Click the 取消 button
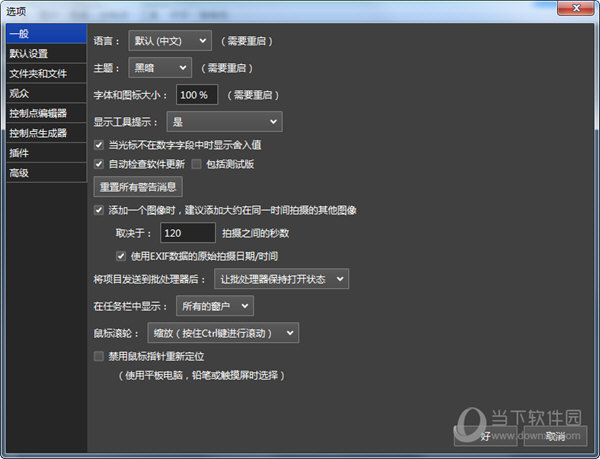The height and width of the screenshot is (459, 600). point(555,436)
